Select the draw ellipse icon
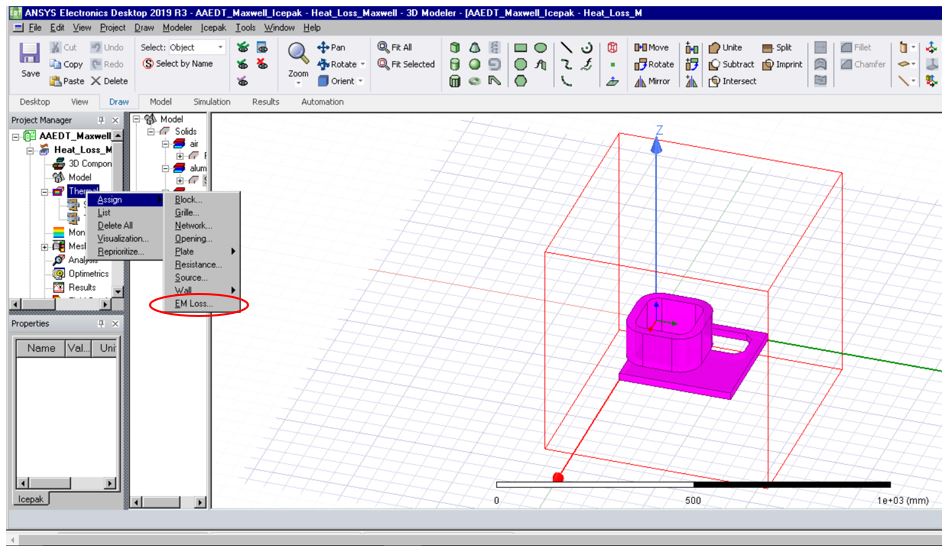The height and width of the screenshot is (553, 950). (540, 47)
